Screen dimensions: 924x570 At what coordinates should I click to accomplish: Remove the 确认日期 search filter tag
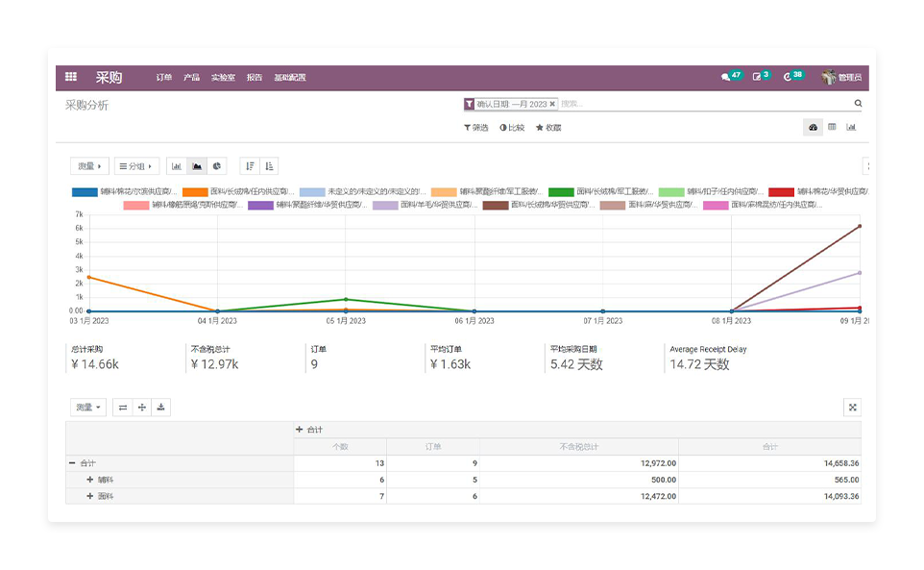click(x=552, y=104)
